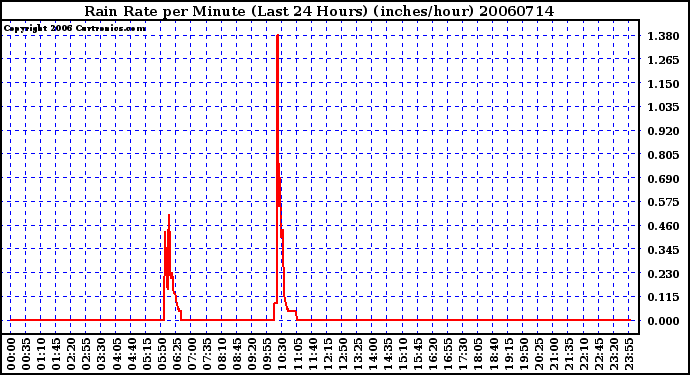The image size is (690, 375).
Task: Click the 1.380 peak of the red spike
Action: click(277, 36)
